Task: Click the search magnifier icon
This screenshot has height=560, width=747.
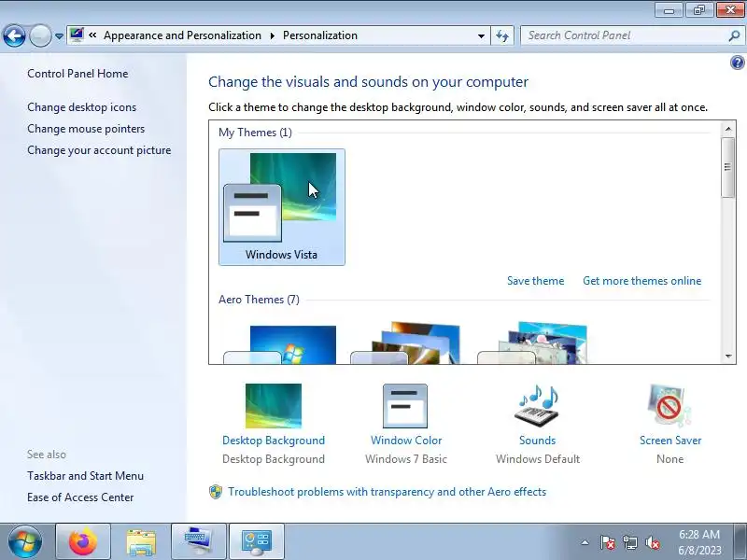Action: (x=734, y=35)
